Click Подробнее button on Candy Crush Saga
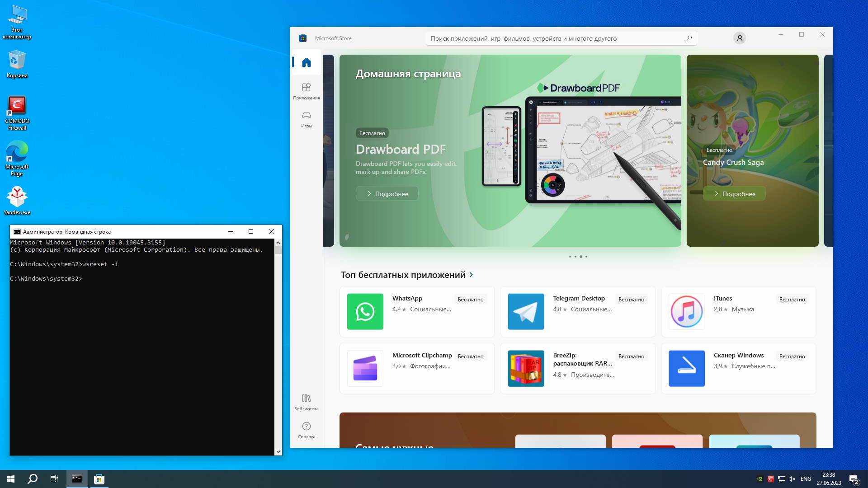The image size is (868, 488). pos(734,194)
